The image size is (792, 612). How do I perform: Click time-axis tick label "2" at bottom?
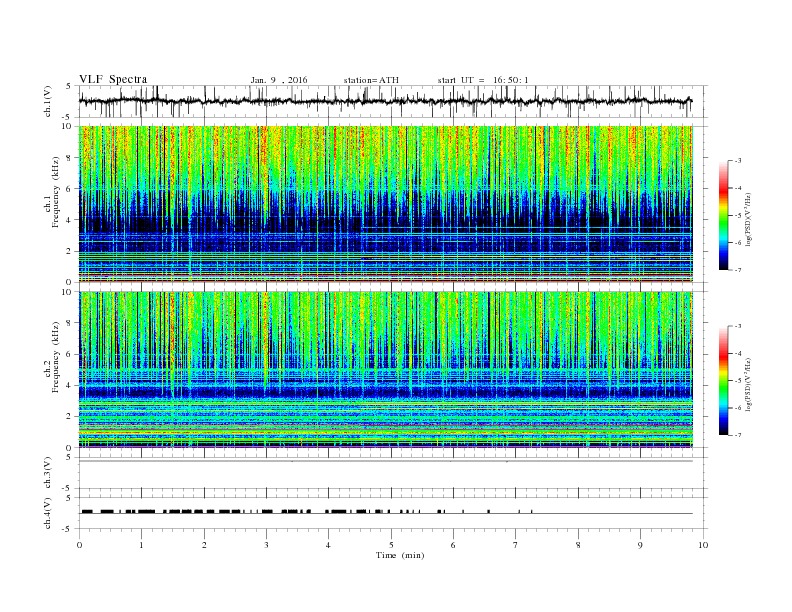tap(204, 545)
